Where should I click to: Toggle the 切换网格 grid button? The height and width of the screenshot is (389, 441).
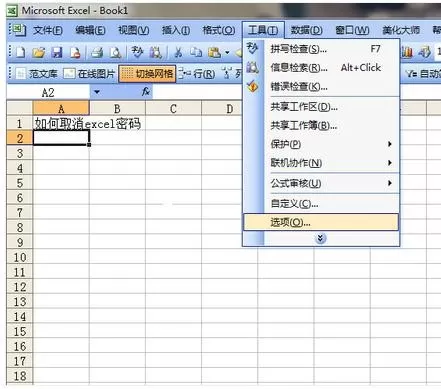click(147, 73)
